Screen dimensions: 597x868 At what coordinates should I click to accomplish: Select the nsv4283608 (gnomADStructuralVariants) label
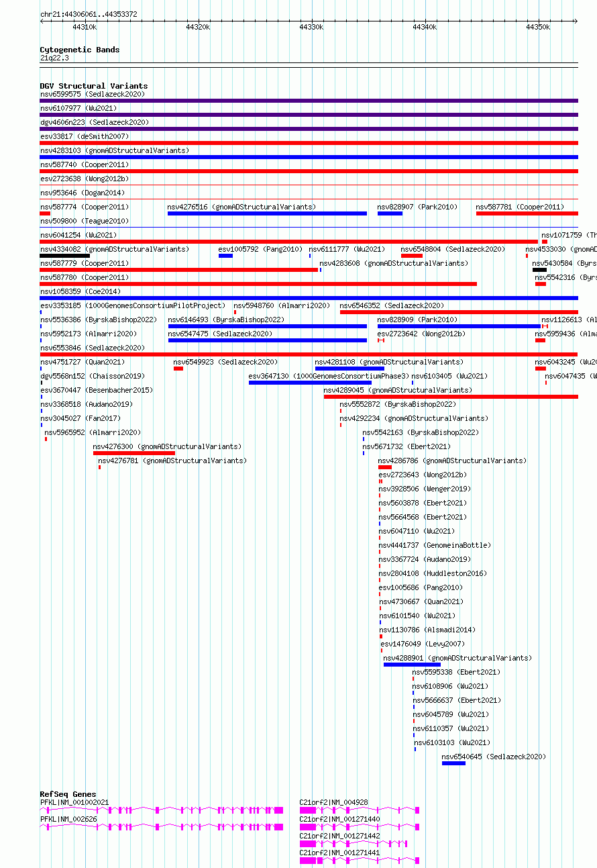pyautogui.click(x=394, y=263)
